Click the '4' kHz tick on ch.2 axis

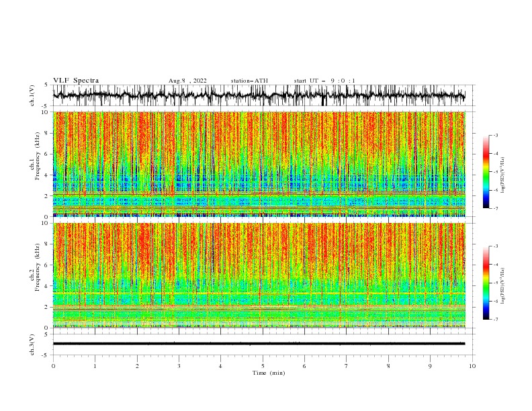click(x=47, y=286)
